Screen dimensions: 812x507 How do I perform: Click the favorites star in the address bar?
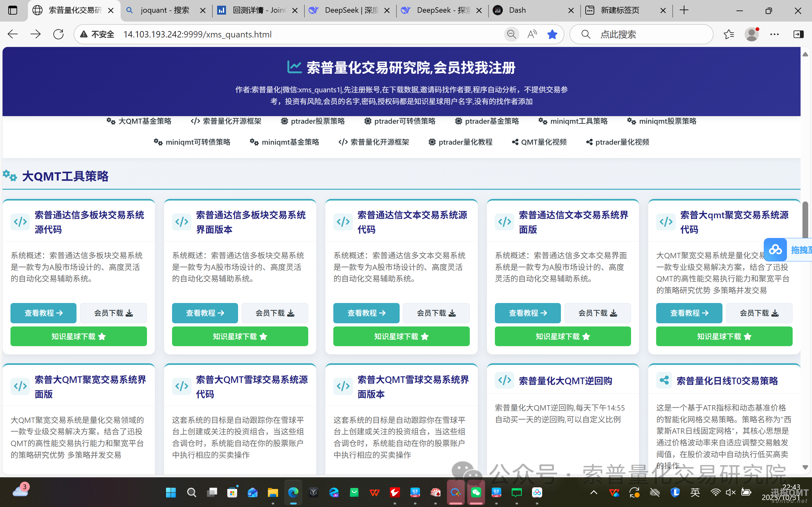point(552,34)
